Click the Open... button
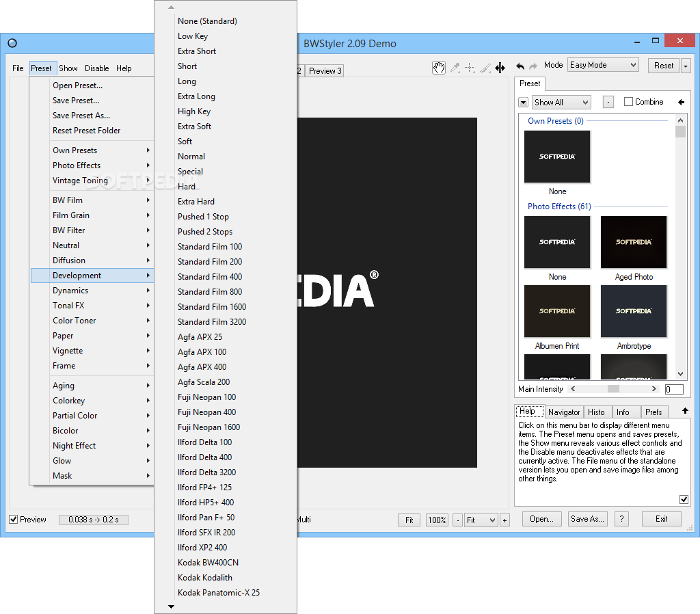 541,519
